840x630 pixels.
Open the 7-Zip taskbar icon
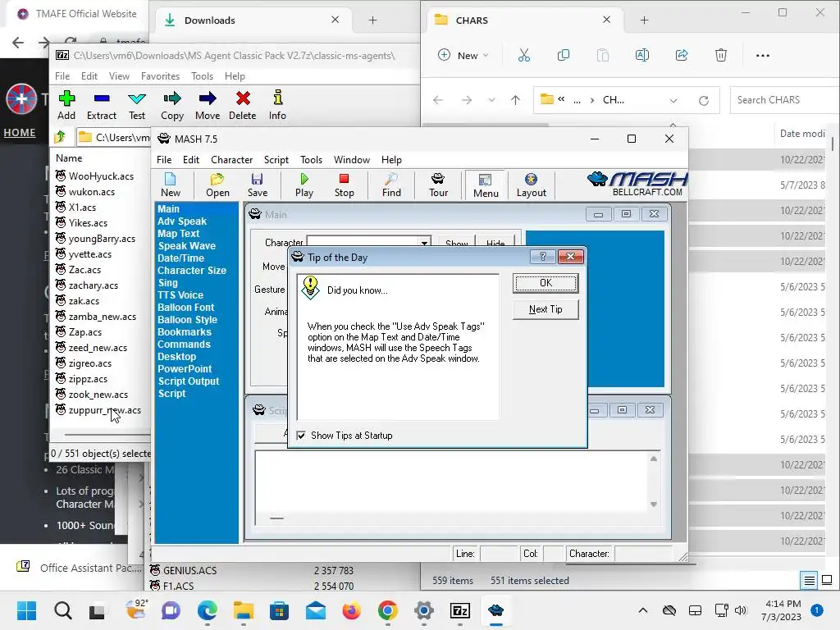[x=460, y=610]
